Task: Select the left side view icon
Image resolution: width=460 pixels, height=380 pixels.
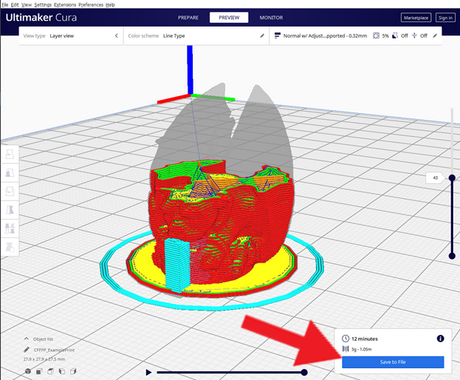Action: coord(62,371)
